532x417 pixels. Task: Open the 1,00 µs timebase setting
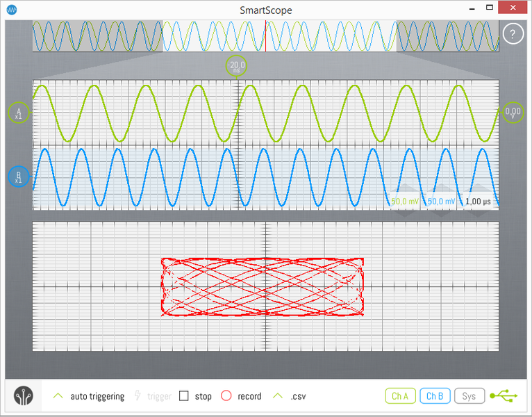(478, 201)
